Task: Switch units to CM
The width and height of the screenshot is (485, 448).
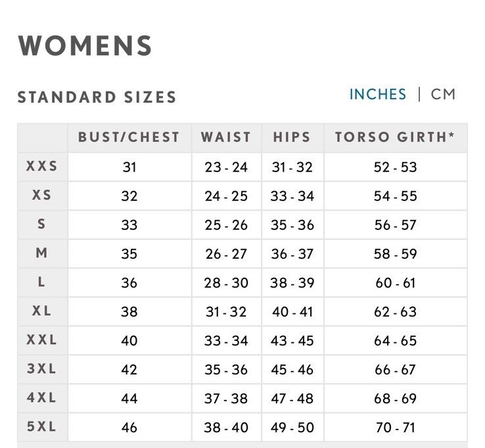Action: point(443,95)
